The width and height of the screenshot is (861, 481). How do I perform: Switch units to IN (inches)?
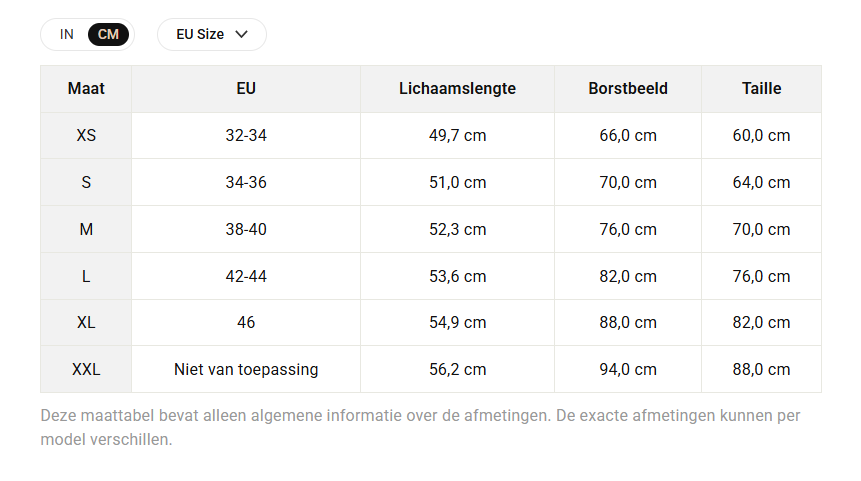(66, 35)
